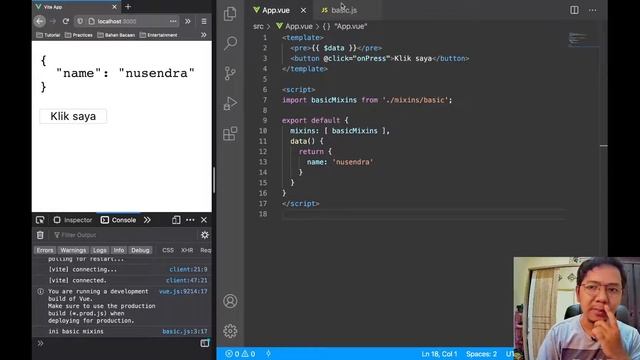Open basic.js:3:17 source link

coord(184,331)
